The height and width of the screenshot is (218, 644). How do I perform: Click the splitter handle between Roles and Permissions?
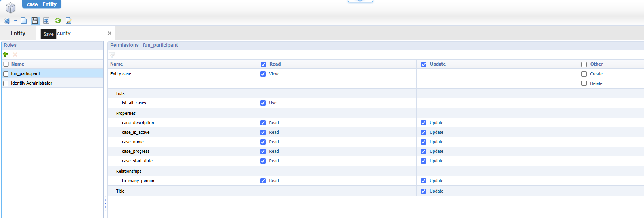click(105, 204)
